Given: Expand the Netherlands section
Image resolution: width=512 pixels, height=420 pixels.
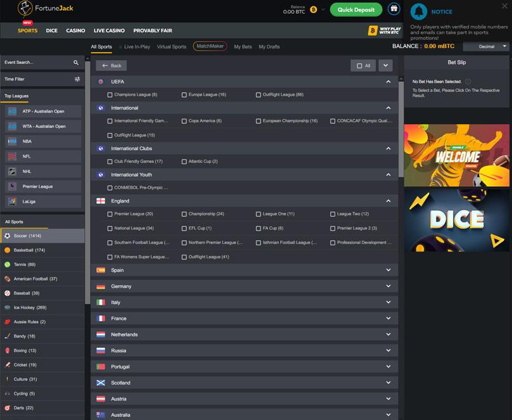Looking at the screenshot, I should click(388, 334).
